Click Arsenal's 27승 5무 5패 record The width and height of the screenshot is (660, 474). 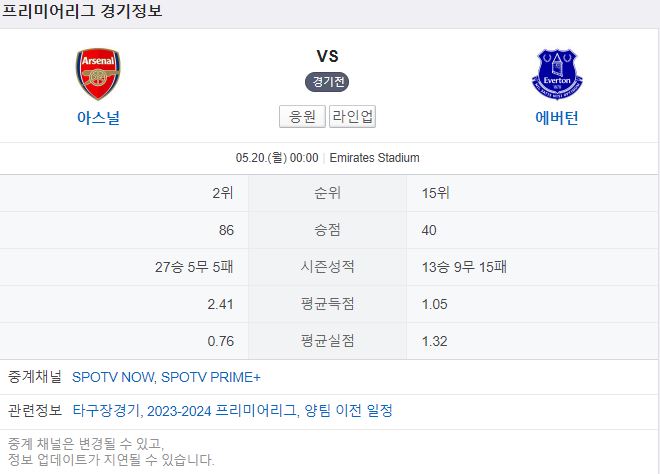click(194, 267)
